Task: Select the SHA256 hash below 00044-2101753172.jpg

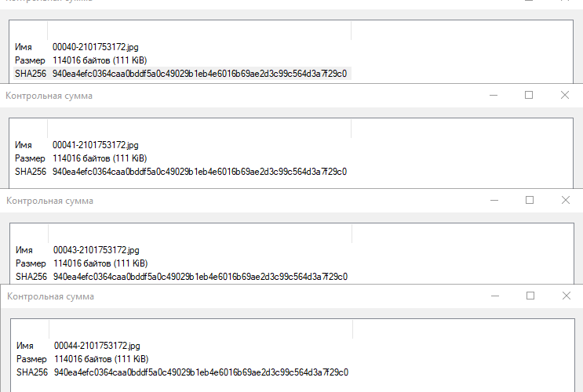Action: pos(201,372)
